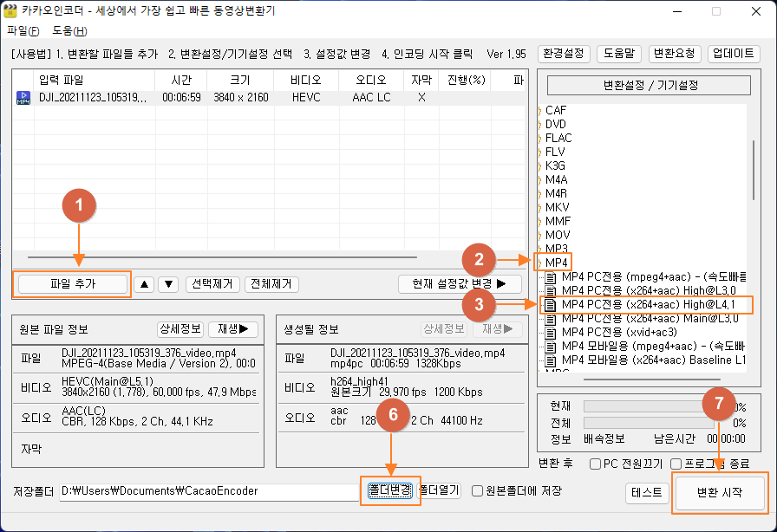Click the 오디오 column header
The height and width of the screenshot is (532, 777).
click(371, 81)
